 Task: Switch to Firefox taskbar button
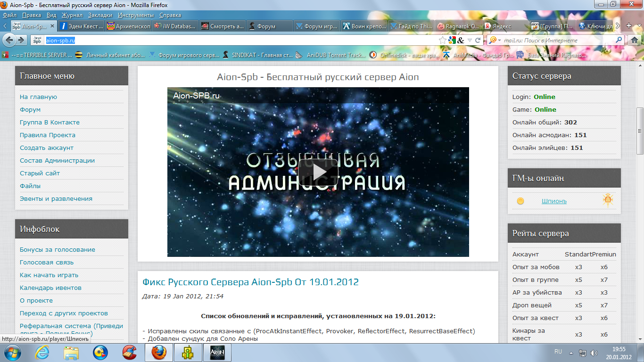point(159,352)
